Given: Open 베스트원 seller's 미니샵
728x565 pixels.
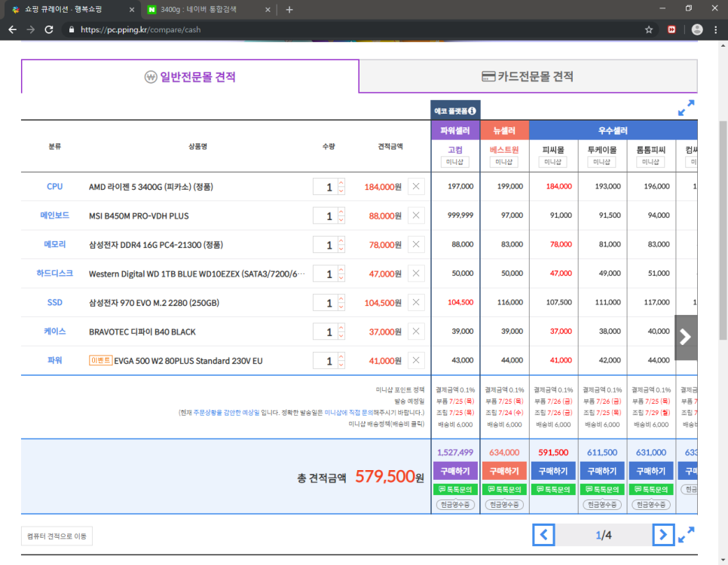Looking at the screenshot, I should tap(503, 162).
